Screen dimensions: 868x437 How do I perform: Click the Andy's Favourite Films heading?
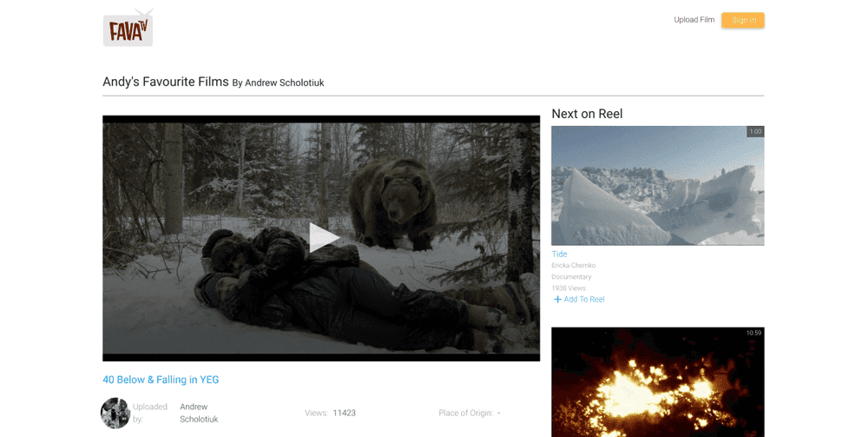click(166, 82)
